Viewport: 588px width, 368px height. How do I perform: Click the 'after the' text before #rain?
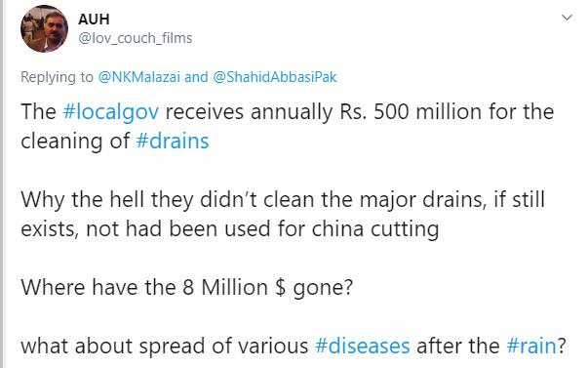click(458, 346)
